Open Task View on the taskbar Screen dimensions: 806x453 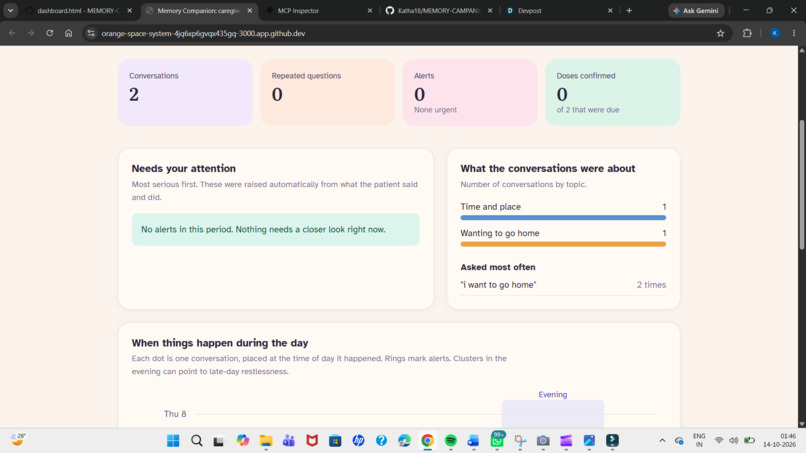point(219,441)
